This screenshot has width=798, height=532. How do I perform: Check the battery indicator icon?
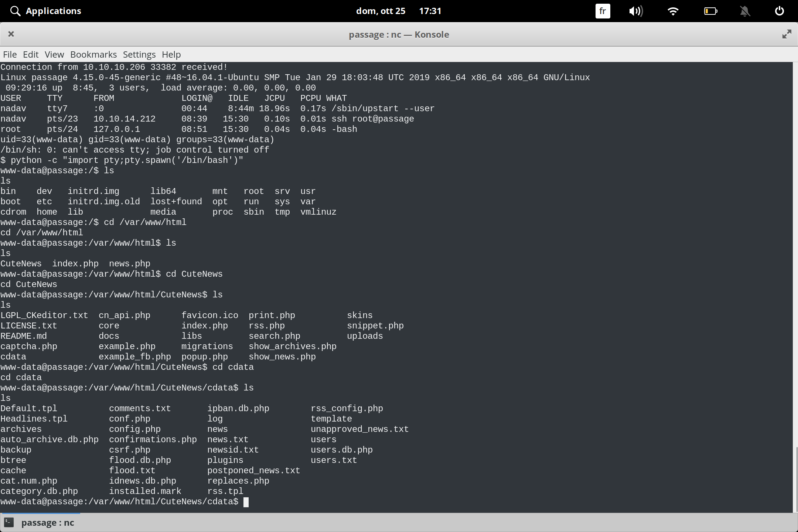coord(710,11)
